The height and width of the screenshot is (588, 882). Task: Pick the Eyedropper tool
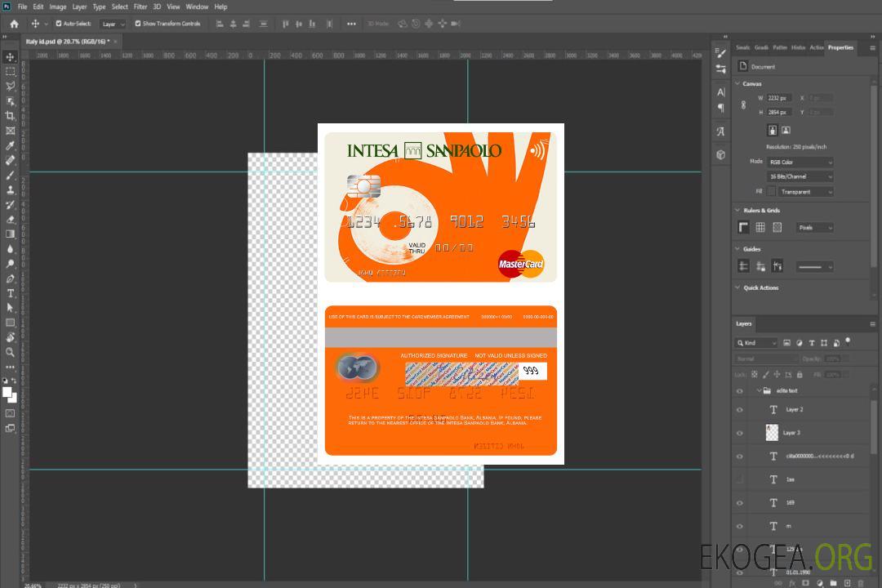tap(10, 145)
